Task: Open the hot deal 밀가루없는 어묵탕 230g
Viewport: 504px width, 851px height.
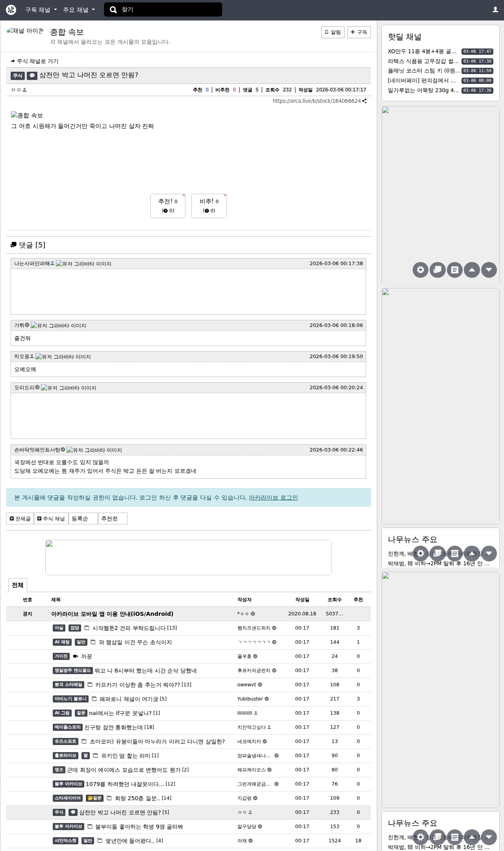Action: [x=423, y=90]
